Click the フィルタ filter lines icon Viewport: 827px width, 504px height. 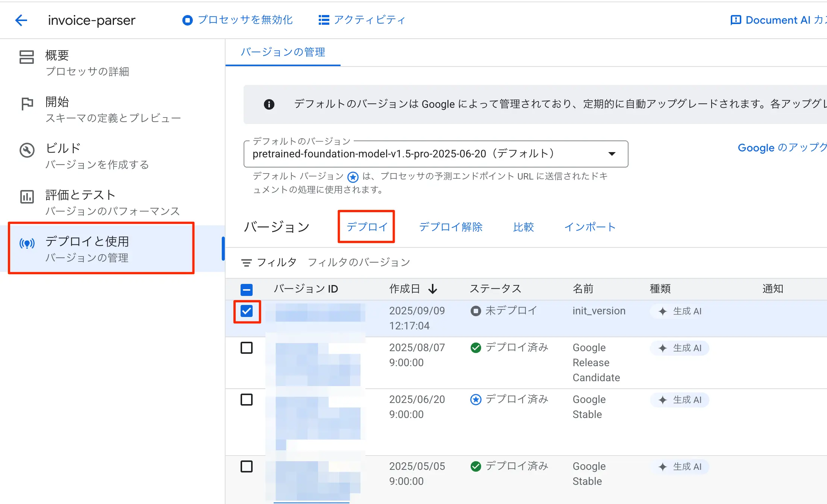tap(247, 263)
